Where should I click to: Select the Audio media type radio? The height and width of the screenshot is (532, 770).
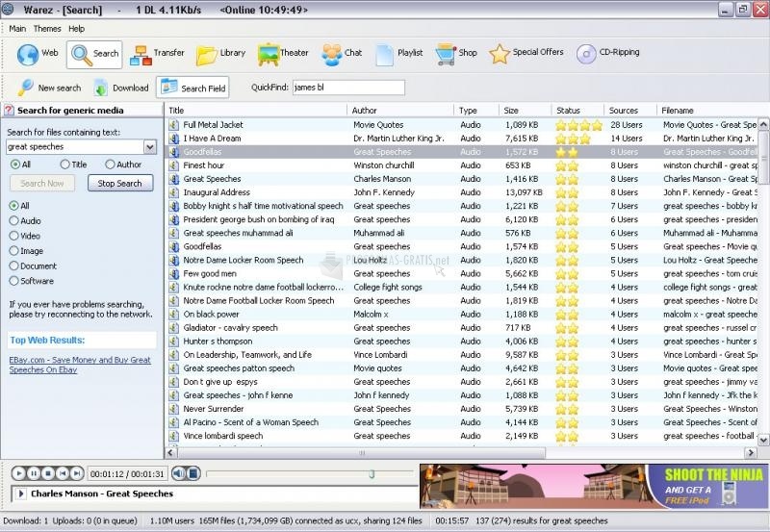coord(13,221)
